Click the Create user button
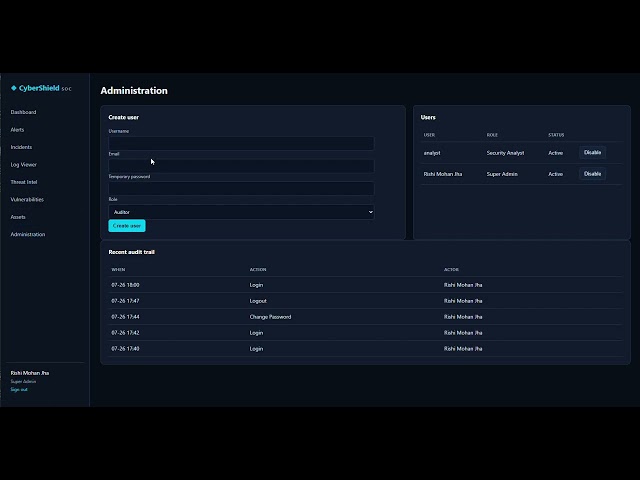Screen dimensions: 640x480 [x=127, y=226]
